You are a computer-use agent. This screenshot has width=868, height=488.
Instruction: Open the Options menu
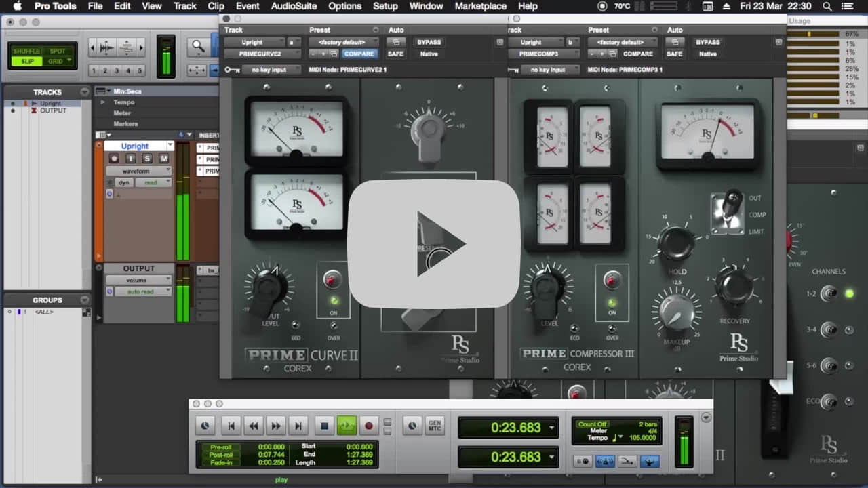tap(344, 6)
